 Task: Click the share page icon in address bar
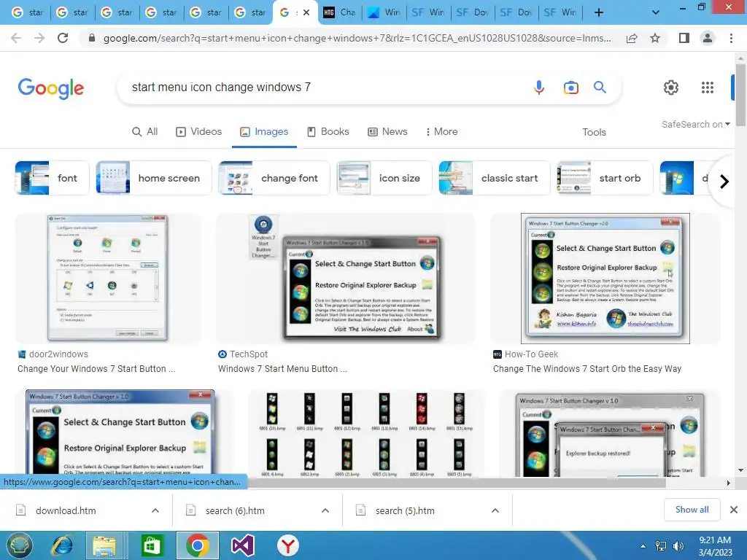pyautogui.click(x=632, y=38)
